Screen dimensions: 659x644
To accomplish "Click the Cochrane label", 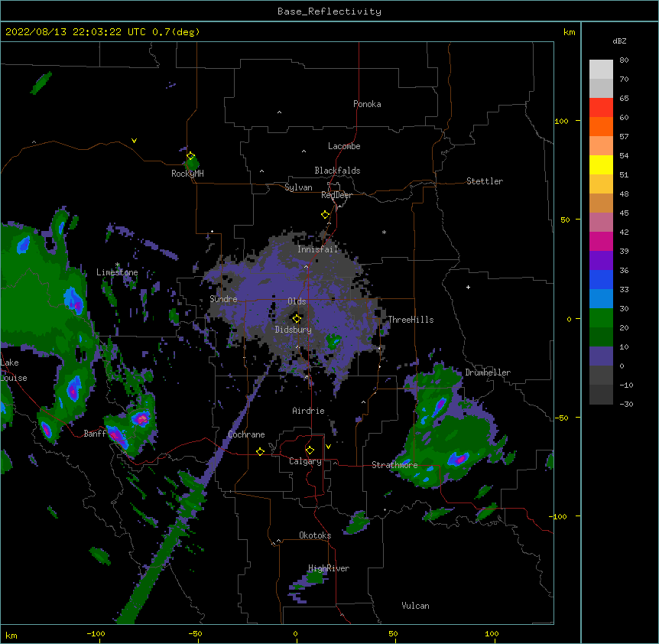I will coord(246,434).
